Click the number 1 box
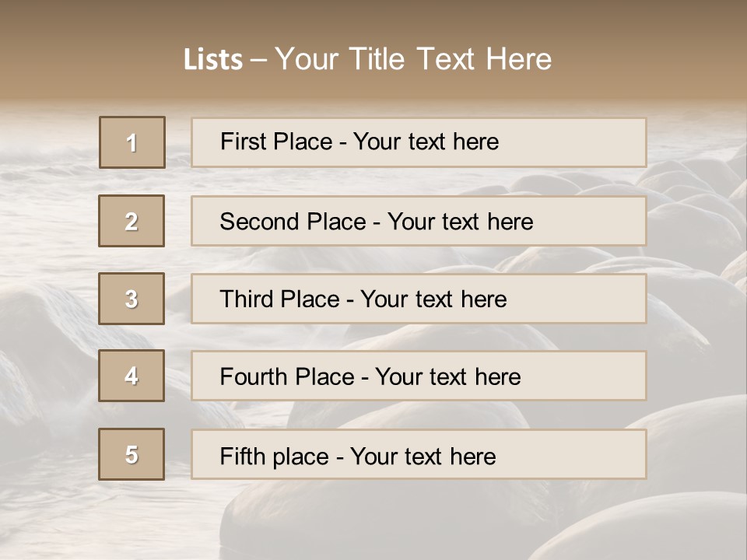This screenshot has height=560, width=747. 132,142
